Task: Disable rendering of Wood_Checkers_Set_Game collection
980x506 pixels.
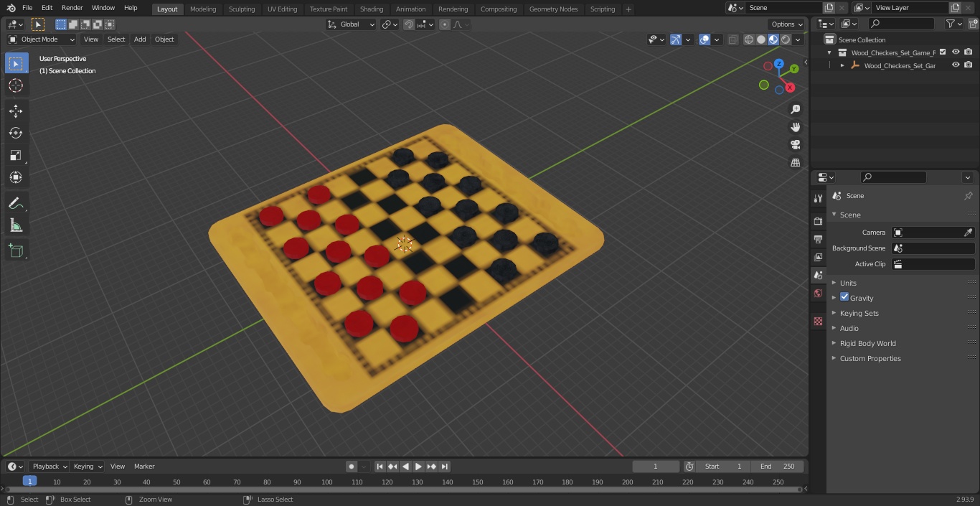Action: click(969, 52)
